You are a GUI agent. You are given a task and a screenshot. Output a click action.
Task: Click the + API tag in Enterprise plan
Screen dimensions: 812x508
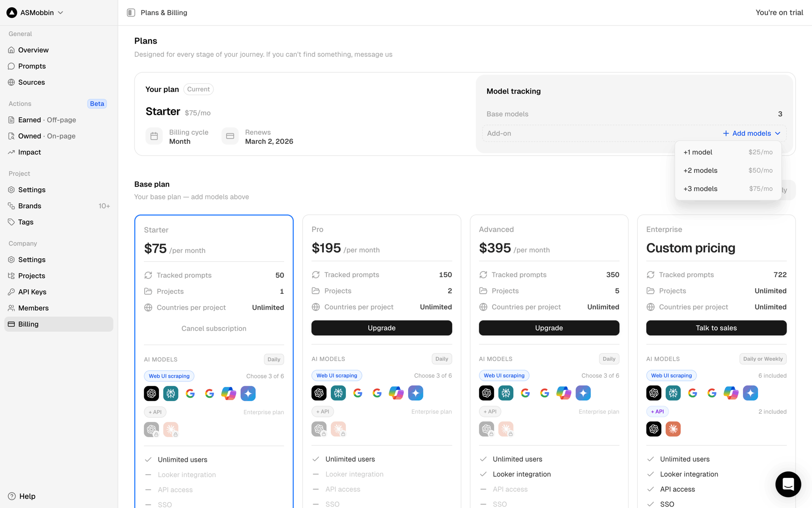point(657,411)
